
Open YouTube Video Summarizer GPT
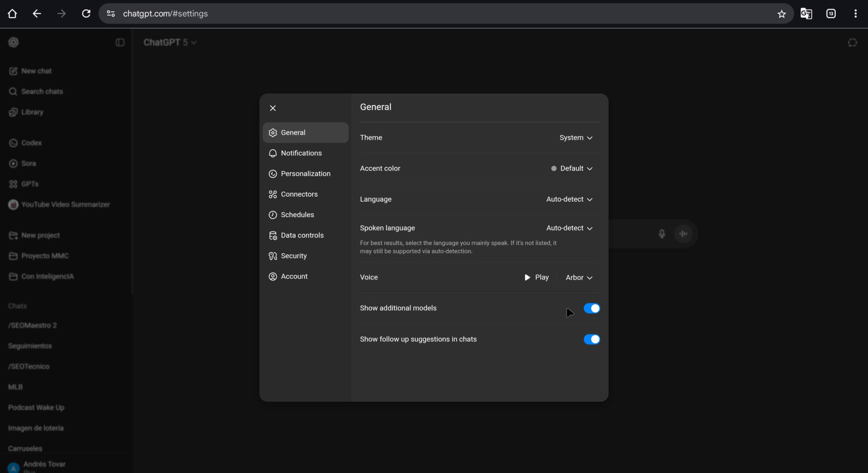(x=66, y=204)
